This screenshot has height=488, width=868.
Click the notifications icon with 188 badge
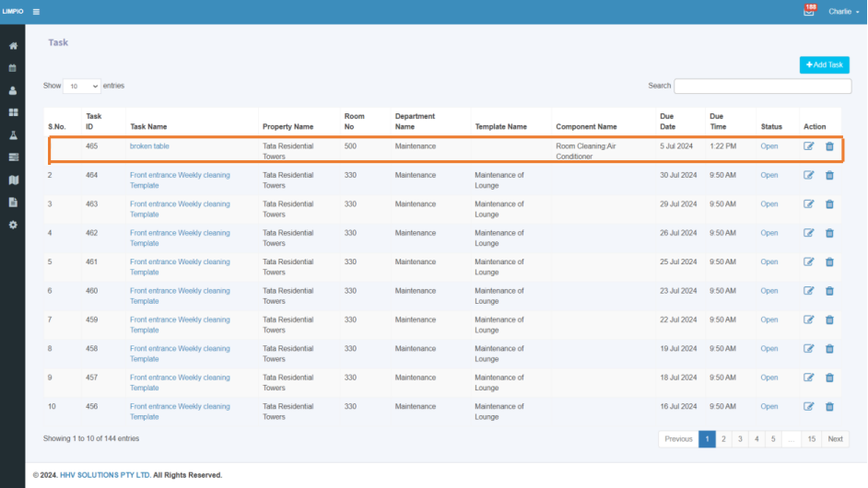click(x=809, y=11)
